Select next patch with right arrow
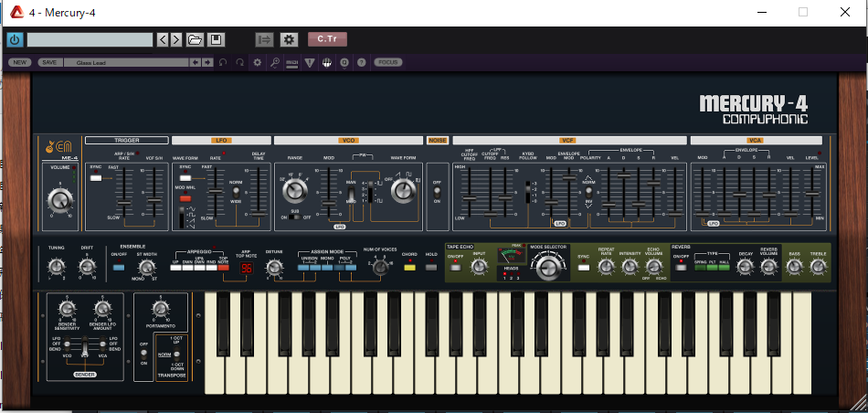The image size is (868, 413). (x=207, y=62)
